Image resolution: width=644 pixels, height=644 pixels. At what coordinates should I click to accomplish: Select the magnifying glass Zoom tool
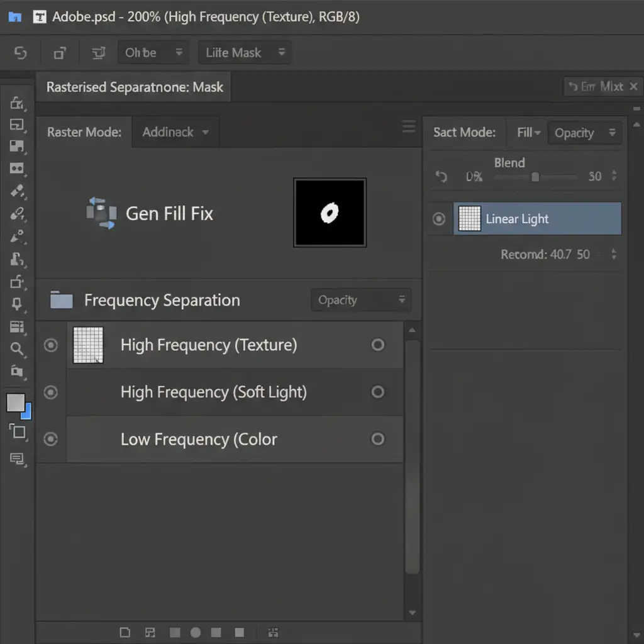tap(17, 349)
